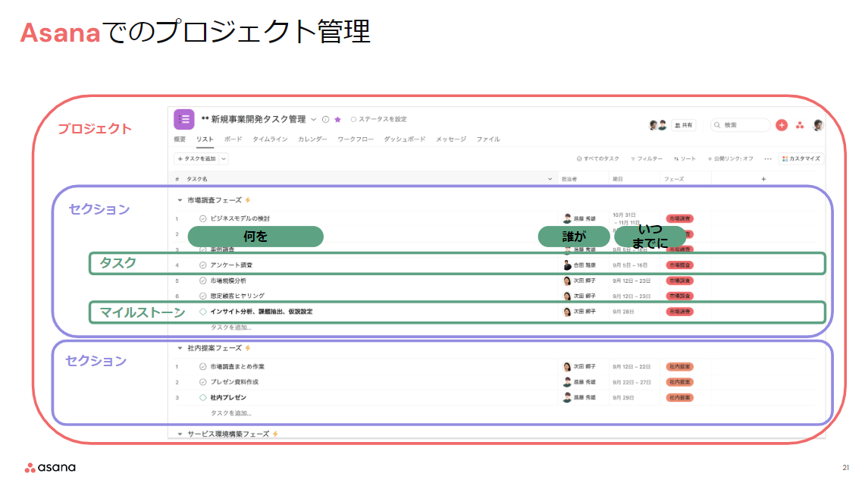Image resolution: width=868 pixels, height=486 pixels.
Task: Open your profile avatar menu
Action: [x=817, y=126]
